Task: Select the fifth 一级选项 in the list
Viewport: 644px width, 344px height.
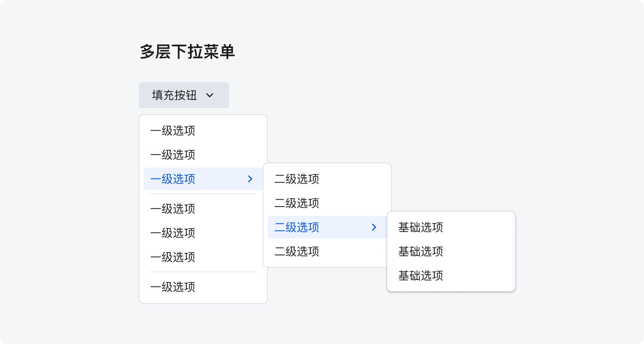Action: (x=203, y=233)
